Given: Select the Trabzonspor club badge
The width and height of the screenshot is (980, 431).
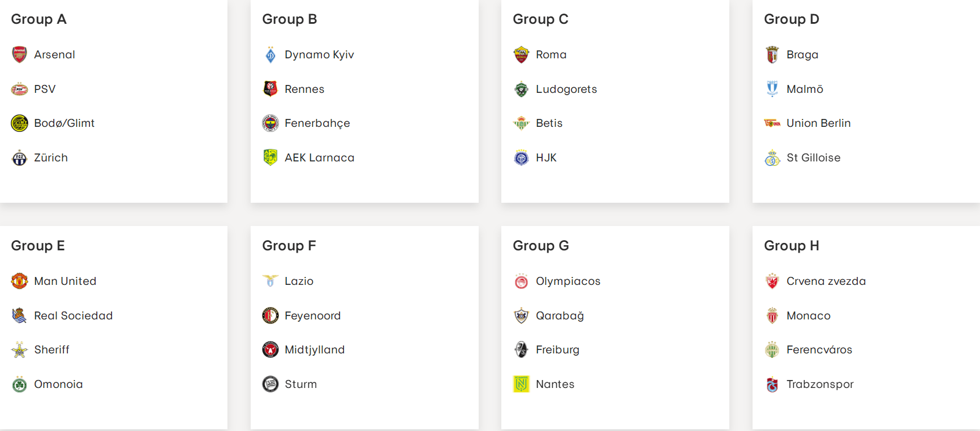Looking at the screenshot, I should coord(772,384).
